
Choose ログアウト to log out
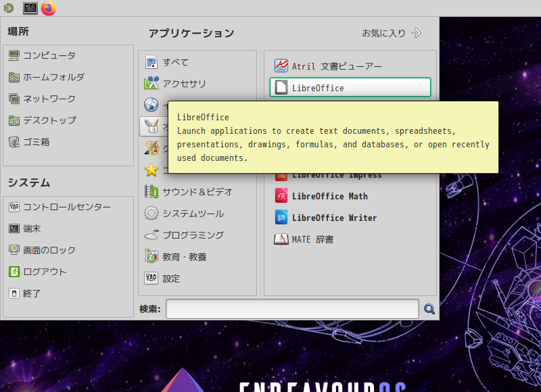(38, 272)
